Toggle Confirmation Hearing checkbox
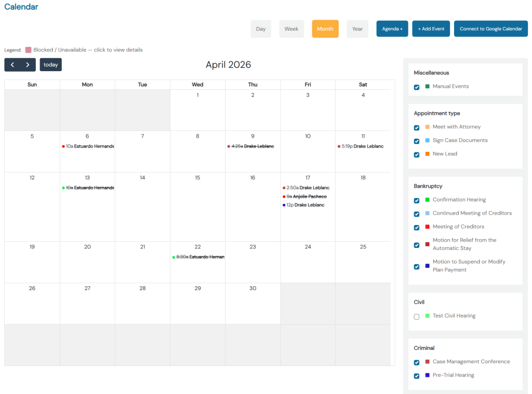This screenshot has width=532, height=394. (417, 201)
